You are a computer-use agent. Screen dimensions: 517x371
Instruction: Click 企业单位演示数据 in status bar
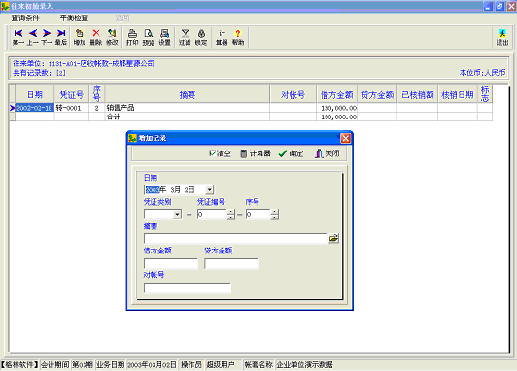point(305,365)
